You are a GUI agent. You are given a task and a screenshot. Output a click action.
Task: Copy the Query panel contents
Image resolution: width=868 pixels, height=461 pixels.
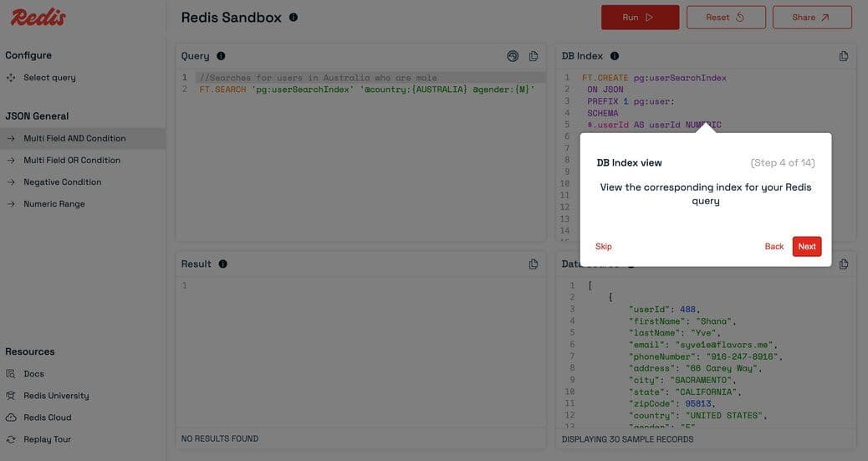click(534, 56)
